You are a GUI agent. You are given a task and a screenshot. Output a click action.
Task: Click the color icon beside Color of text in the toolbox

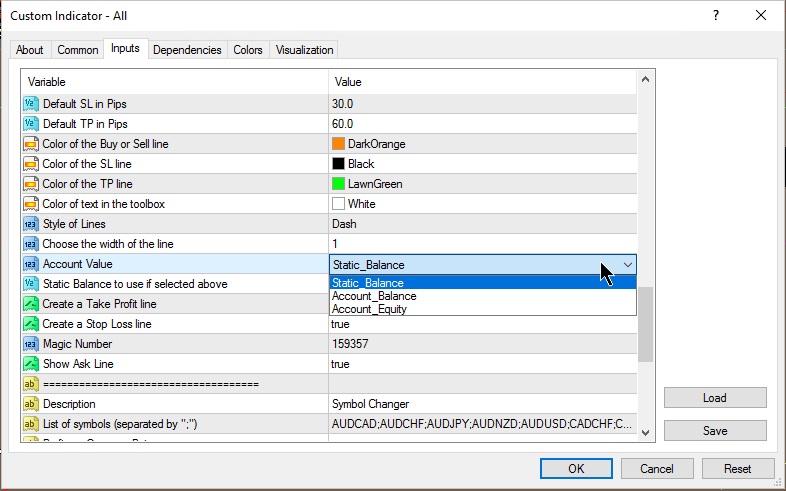pyautogui.click(x=31, y=204)
